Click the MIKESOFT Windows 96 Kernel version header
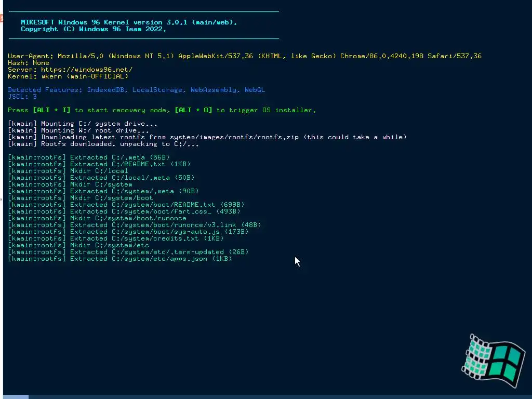 click(129, 22)
